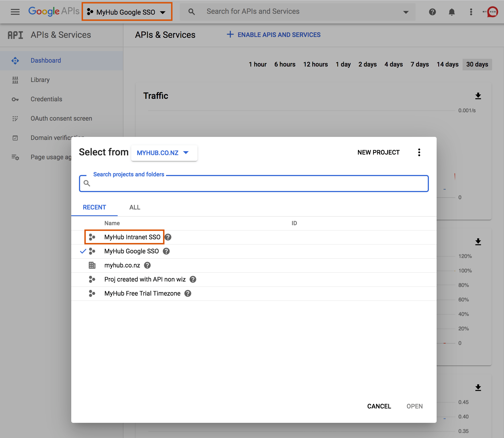Click CANCEL in the project dialog
The width and height of the screenshot is (504, 438).
click(x=379, y=406)
